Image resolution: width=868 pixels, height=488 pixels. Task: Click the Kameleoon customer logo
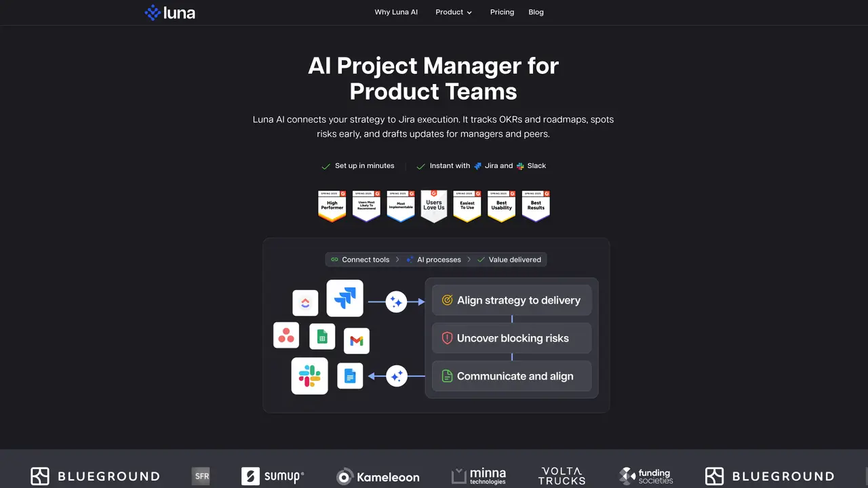(378, 477)
